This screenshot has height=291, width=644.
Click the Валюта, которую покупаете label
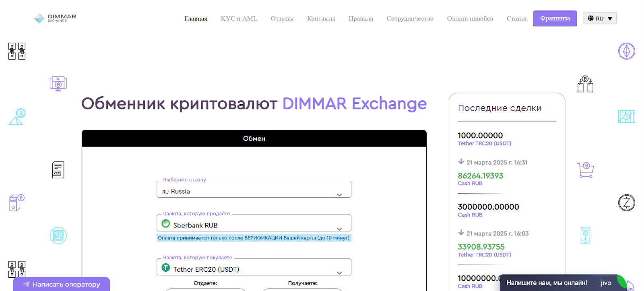197,258
